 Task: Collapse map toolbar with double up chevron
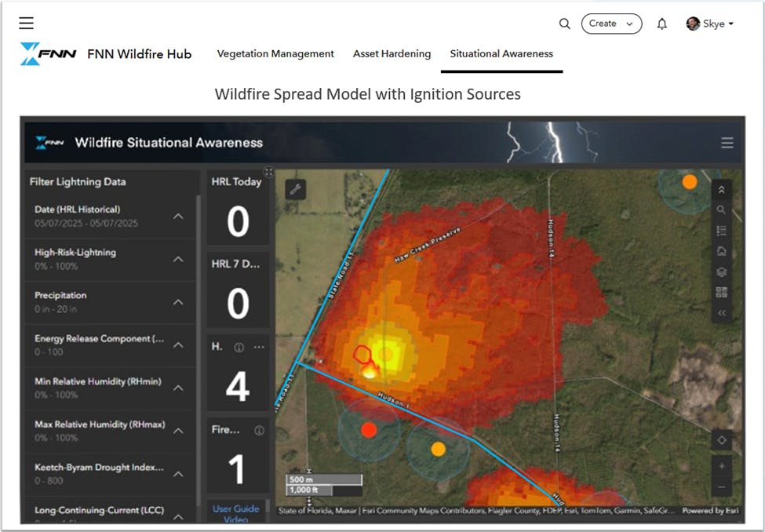[x=721, y=190]
